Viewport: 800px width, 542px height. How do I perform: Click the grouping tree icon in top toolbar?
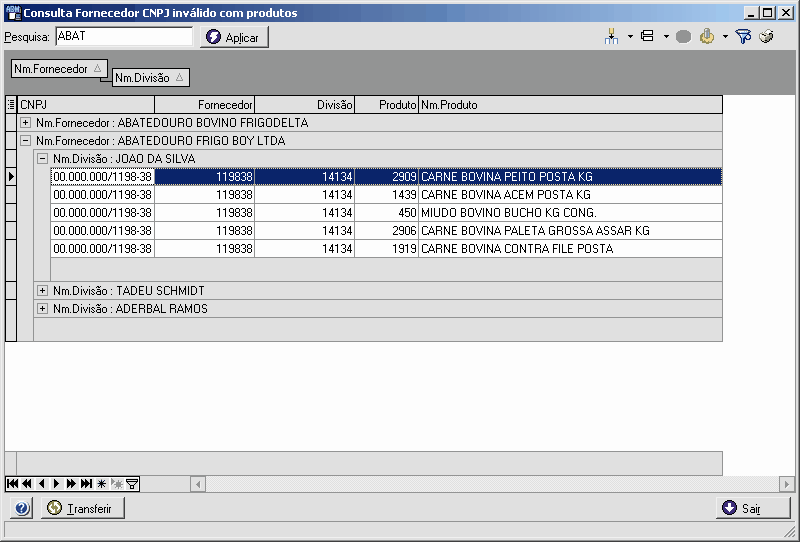pos(611,36)
